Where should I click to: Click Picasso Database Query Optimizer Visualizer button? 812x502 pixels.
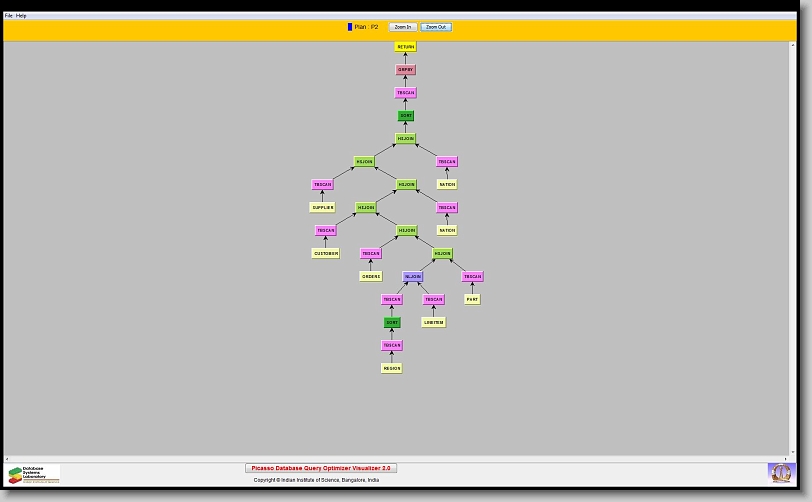(321, 468)
